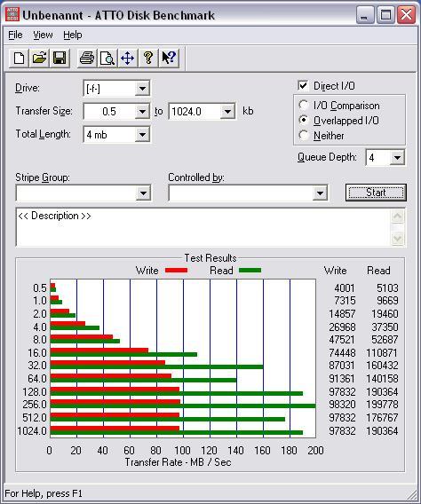This screenshot has width=421, height=504.
Task: Click the 1024.0 row label in chart
Action: pos(32,430)
